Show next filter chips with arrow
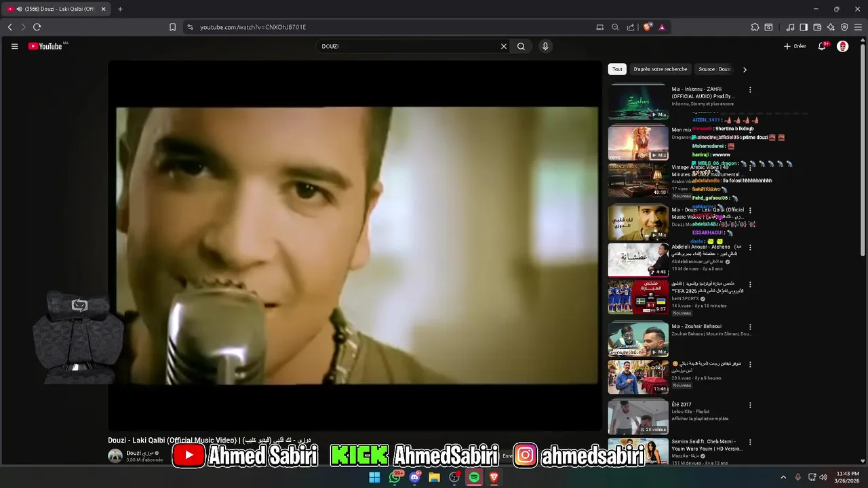The width and height of the screenshot is (868, 488). [x=745, y=69]
